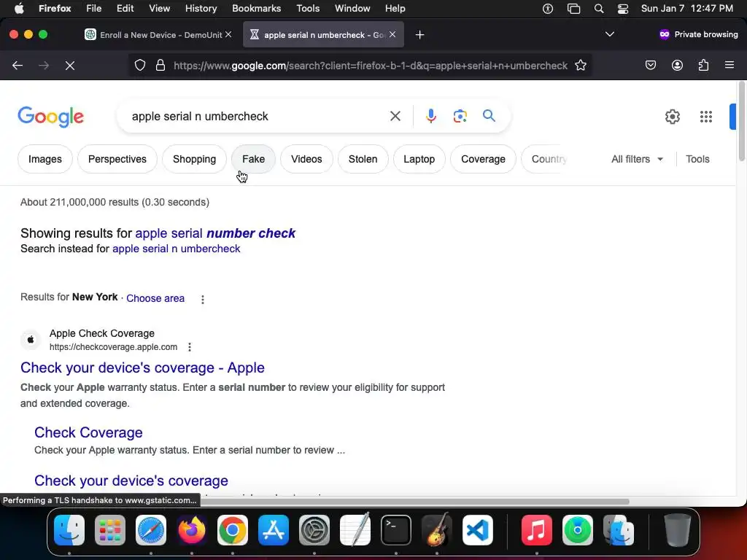Filter results by Videos
747x560 pixels.
click(x=306, y=159)
